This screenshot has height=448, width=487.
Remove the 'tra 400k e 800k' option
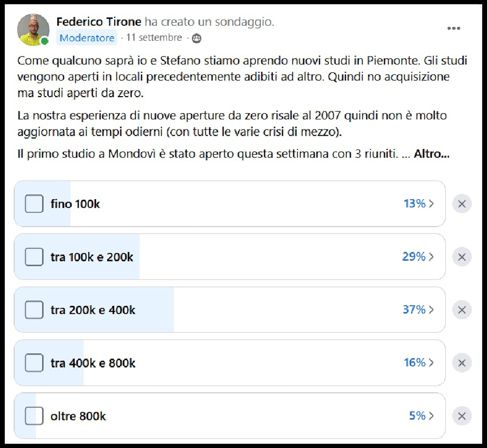coord(461,363)
